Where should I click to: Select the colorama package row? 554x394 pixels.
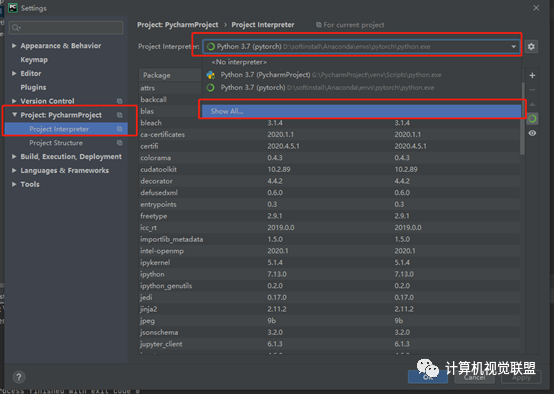point(329,158)
